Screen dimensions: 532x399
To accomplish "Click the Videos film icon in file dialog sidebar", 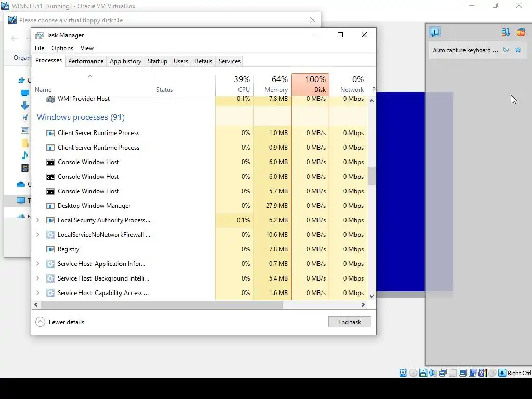I will tap(25, 168).
